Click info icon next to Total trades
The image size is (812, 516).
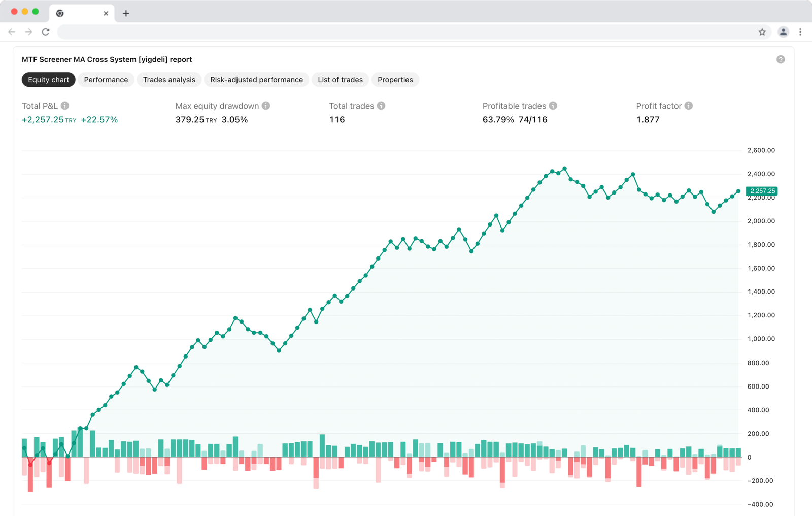381,106
